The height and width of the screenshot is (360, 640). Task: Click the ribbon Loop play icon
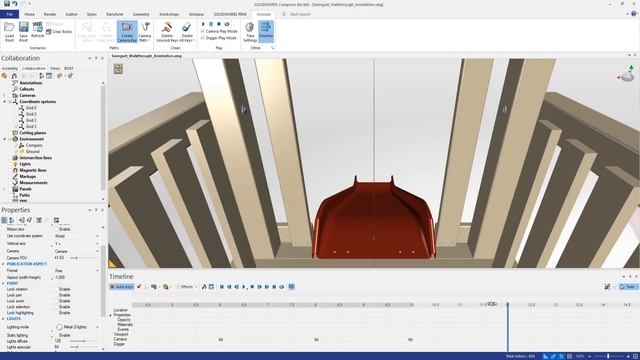[227, 24]
